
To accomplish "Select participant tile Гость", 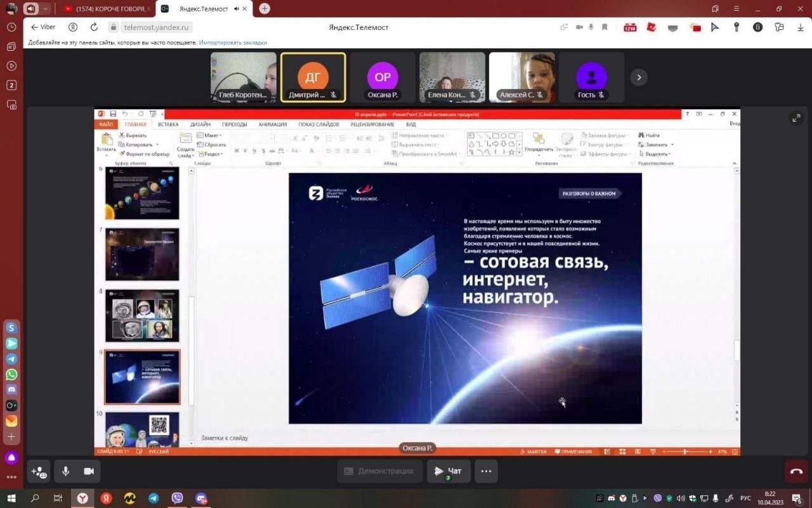I will click(591, 77).
